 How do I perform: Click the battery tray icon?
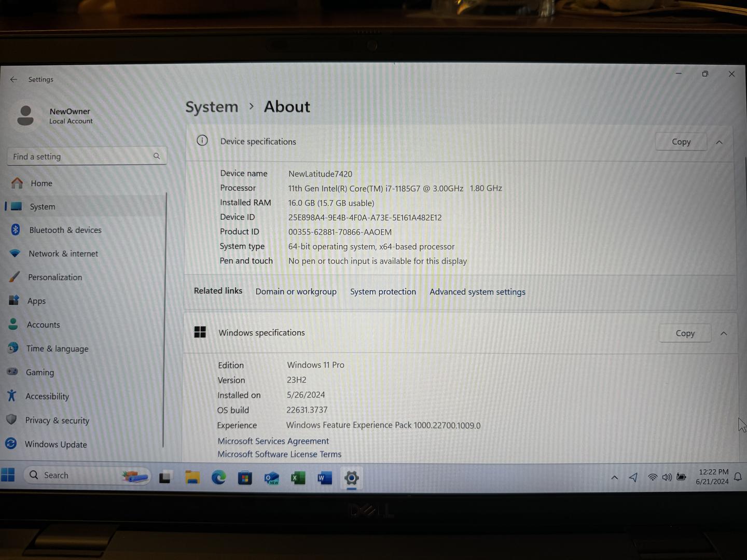pyautogui.click(x=682, y=477)
